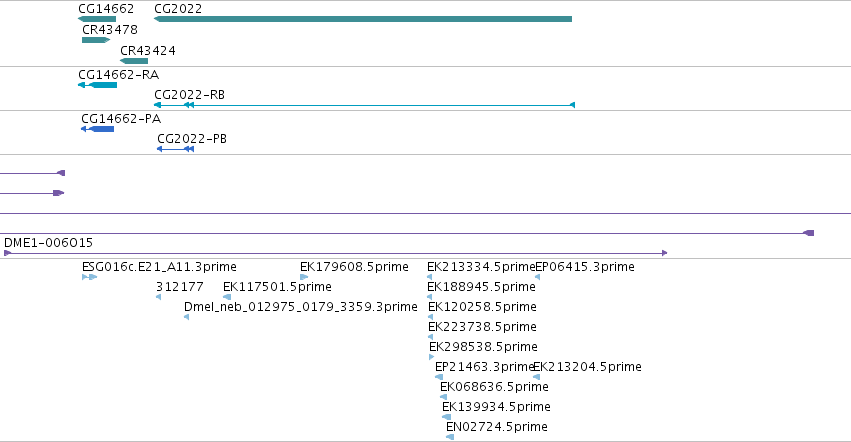Select the CR43478 gene glyph
This screenshot has width=851, height=442.
tap(96, 40)
